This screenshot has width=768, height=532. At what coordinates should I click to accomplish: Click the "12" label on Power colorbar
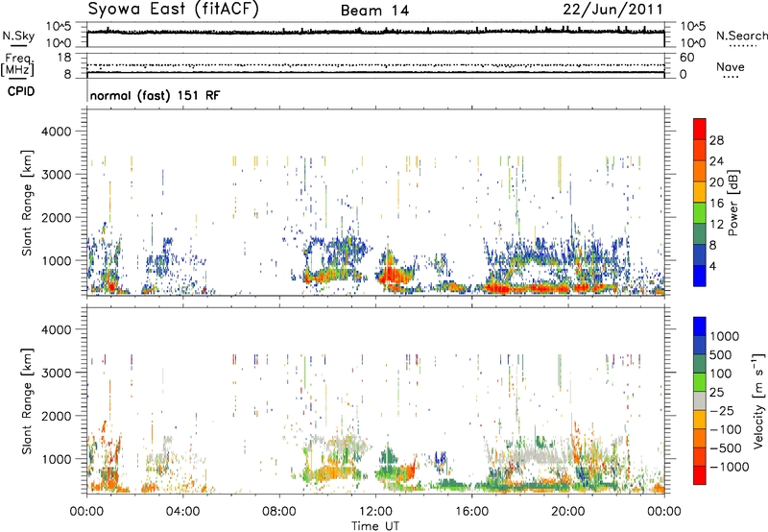pyautogui.click(x=716, y=225)
